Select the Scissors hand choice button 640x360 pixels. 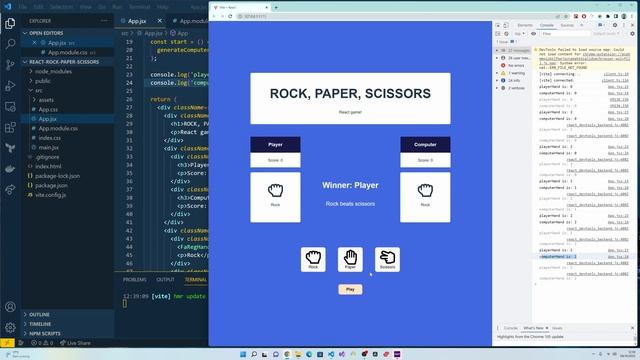387,259
